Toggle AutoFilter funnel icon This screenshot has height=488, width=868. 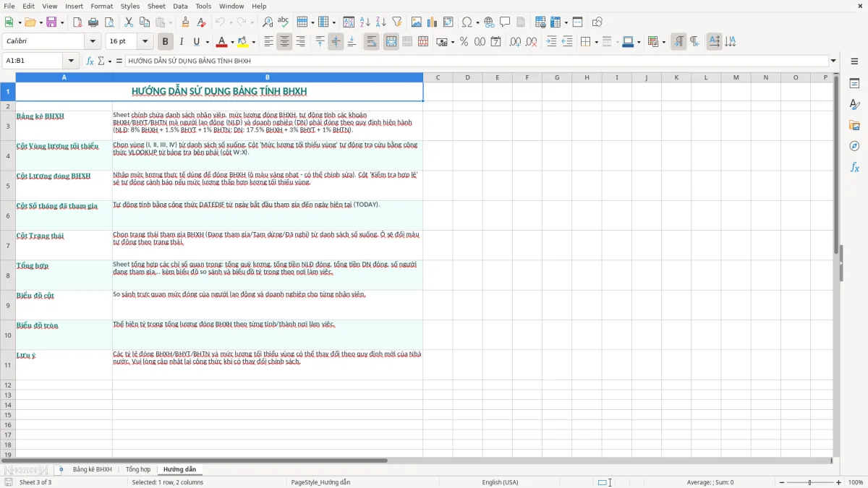pos(397,22)
